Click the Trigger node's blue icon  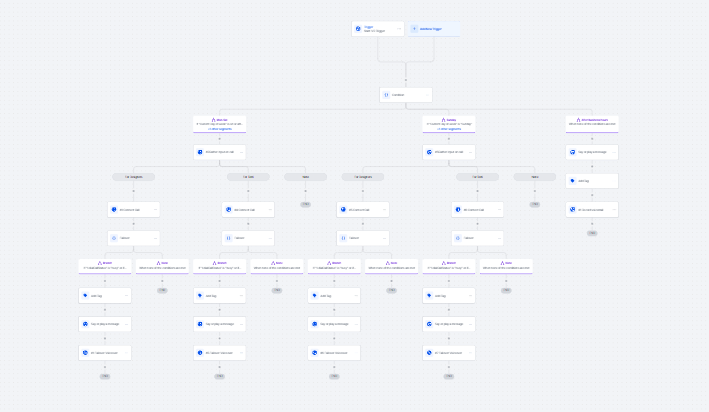click(358, 28)
